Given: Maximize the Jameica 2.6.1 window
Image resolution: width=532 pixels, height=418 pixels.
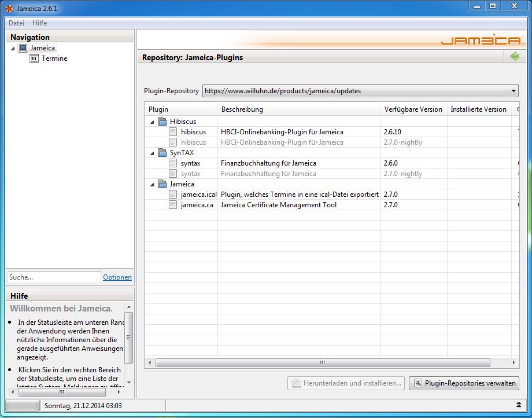Looking at the screenshot, I should [493, 6].
